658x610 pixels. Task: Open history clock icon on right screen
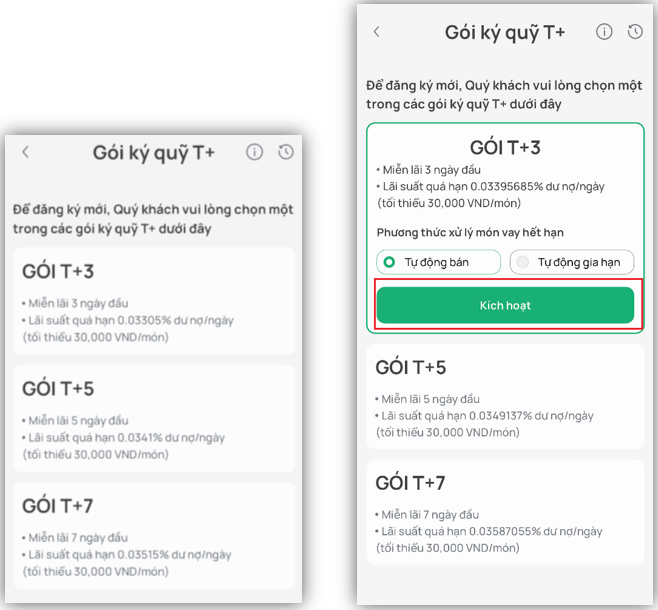coord(635,31)
